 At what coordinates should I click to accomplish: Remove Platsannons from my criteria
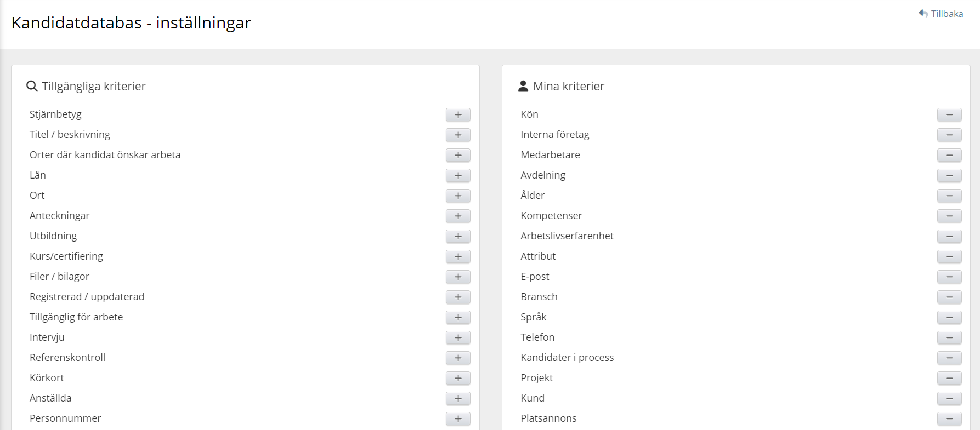pyautogui.click(x=949, y=418)
